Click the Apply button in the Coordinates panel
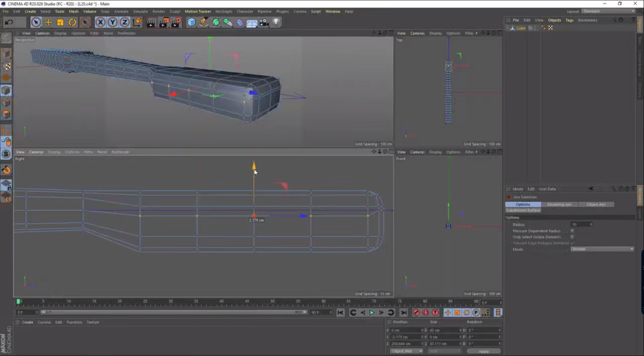The height and width of the screenshot is (356, 644). coord(483,351)
